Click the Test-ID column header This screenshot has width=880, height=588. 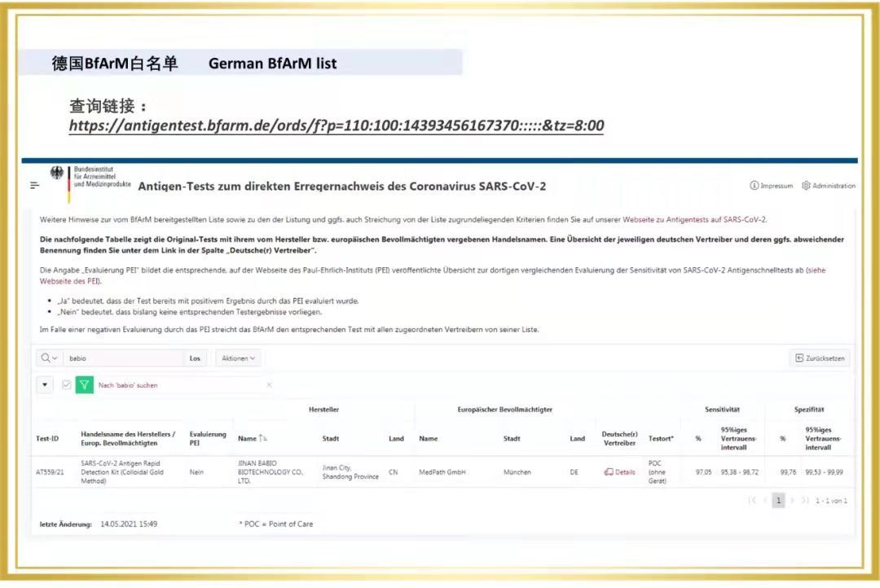47,439
